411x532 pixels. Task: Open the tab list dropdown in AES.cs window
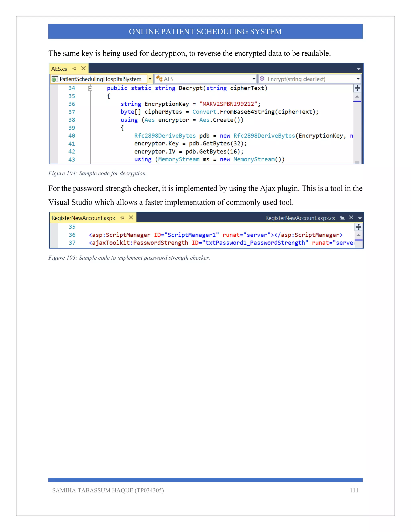[358, 69]
